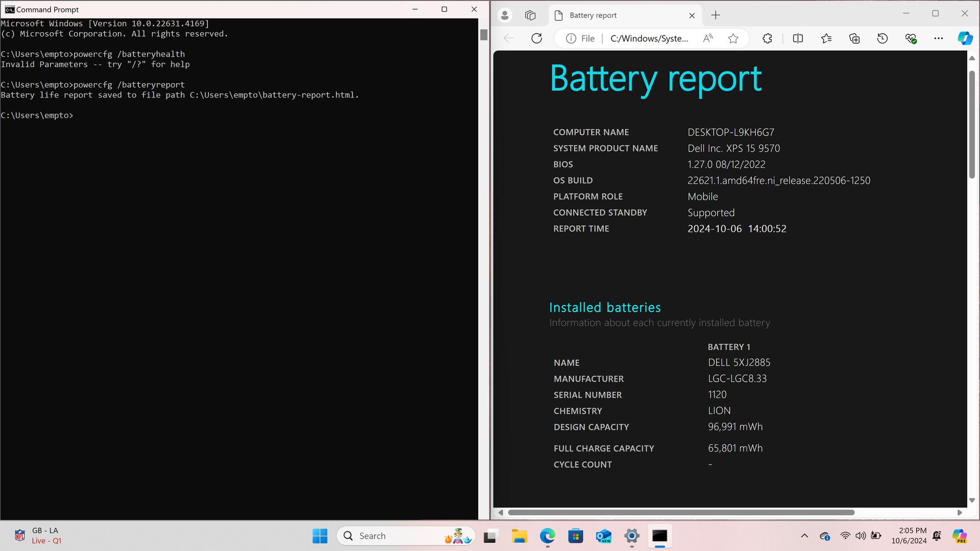
Task: Open Browser essentials heart icon
Action: tap(911, 38)
